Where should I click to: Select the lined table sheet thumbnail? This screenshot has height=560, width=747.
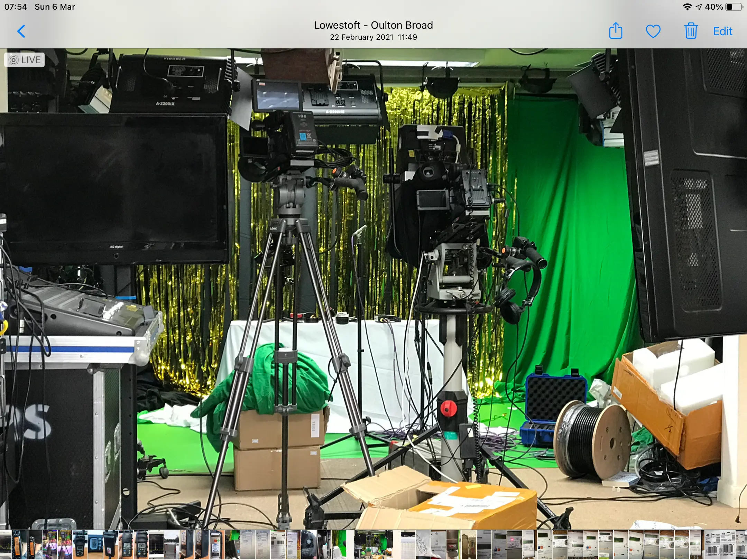408,545
